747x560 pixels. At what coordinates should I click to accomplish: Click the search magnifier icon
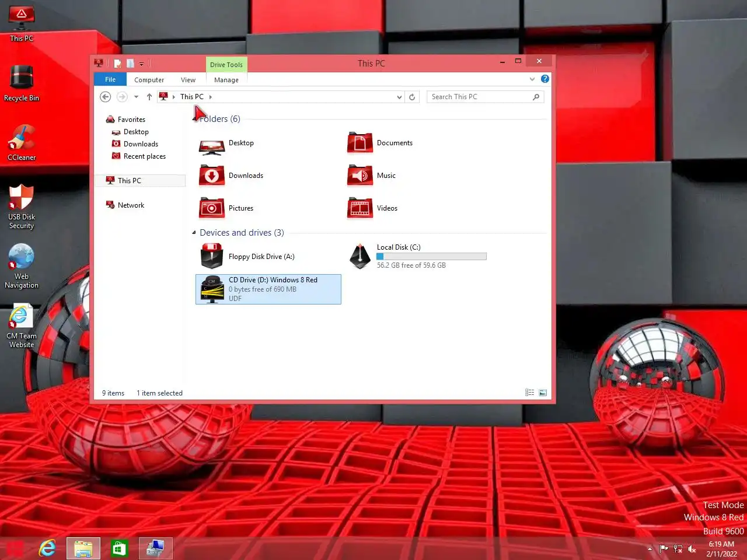point(536,97)
